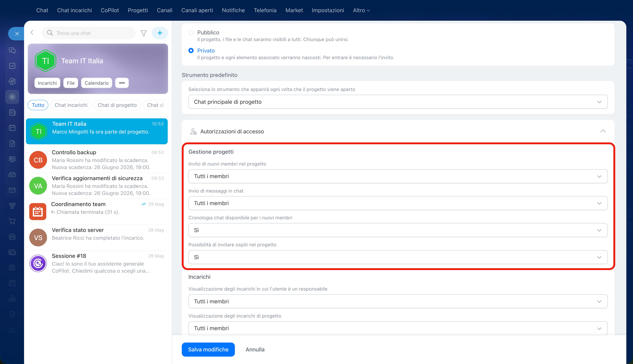Open Impostazioni in top navigation
Screen dimensions: 633x364
(x=328, y=10)
